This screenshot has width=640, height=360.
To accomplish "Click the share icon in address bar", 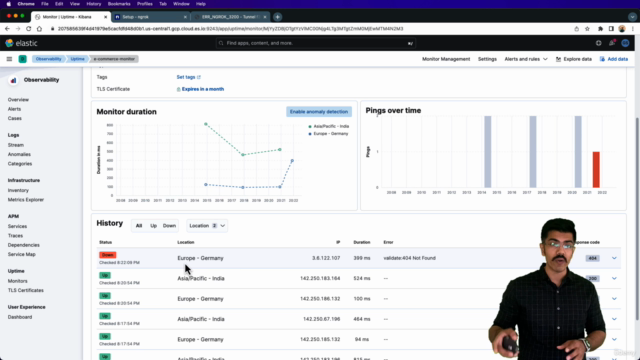I will coord(576,29).
